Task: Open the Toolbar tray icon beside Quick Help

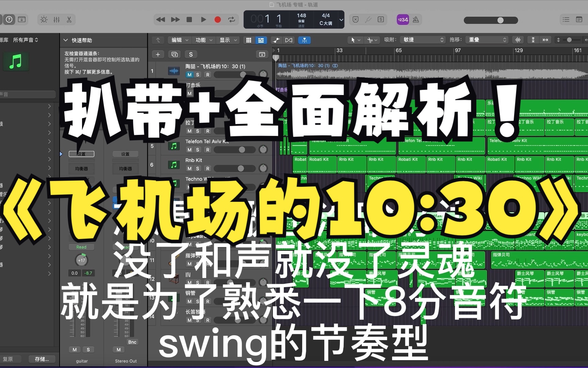Action: click(22, 19)
